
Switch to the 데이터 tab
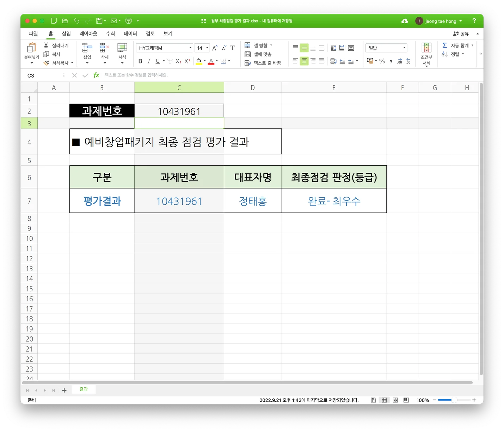[x=130, y=33]
